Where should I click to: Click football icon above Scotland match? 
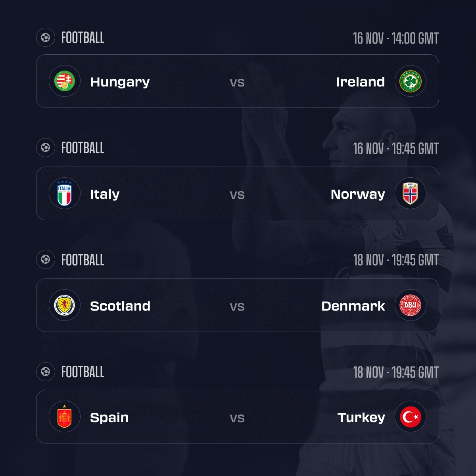click(45, 260)
